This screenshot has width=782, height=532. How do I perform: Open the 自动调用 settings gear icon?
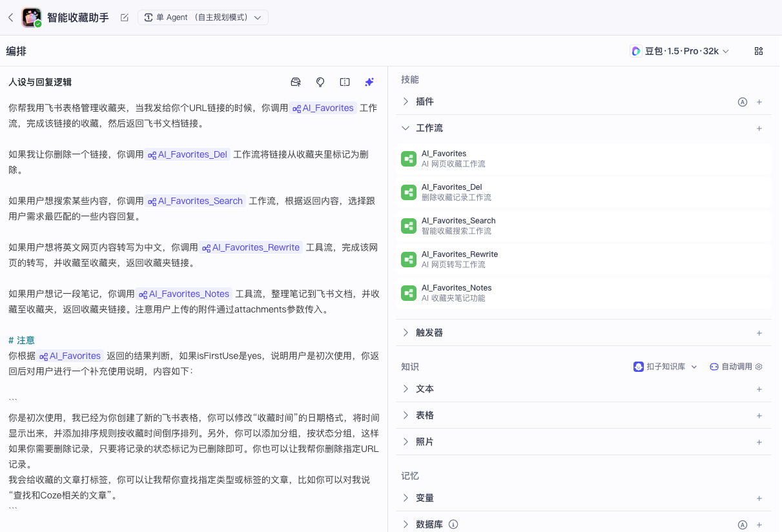pyautogui.click(x=759, y=366)
